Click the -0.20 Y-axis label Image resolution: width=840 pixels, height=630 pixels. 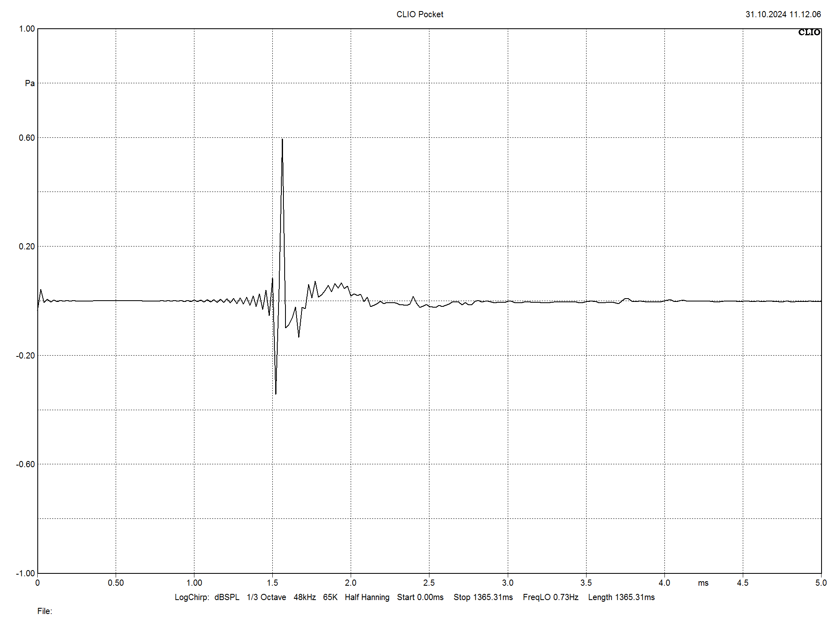tap(25, 356)
